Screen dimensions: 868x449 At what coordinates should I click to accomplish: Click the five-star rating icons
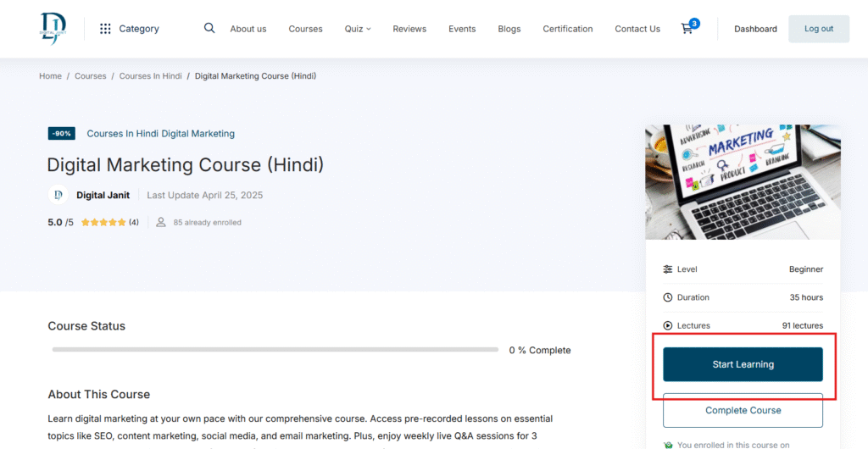(103, 223)
